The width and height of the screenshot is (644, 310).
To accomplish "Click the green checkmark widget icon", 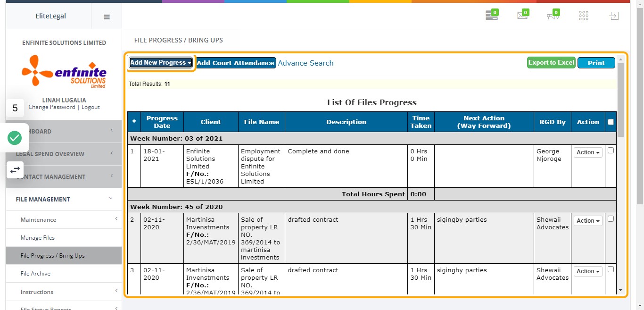I will pyautogui.click(x=15, y=138).
